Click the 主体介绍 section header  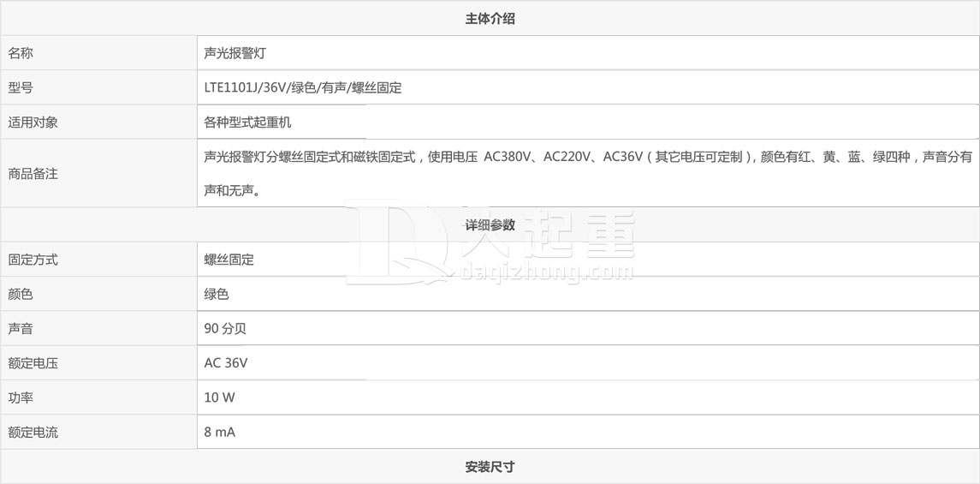click(490, 18)
